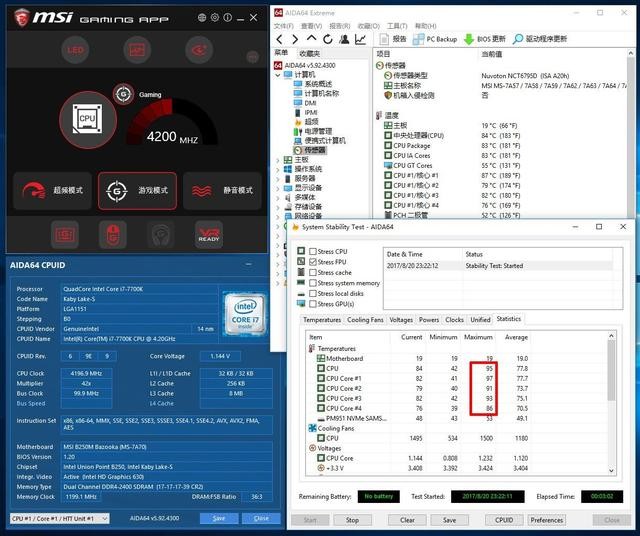Switch to Powers tab
Image resolution: width=640 pixels, height=536 pixels.
pos(429,320)
